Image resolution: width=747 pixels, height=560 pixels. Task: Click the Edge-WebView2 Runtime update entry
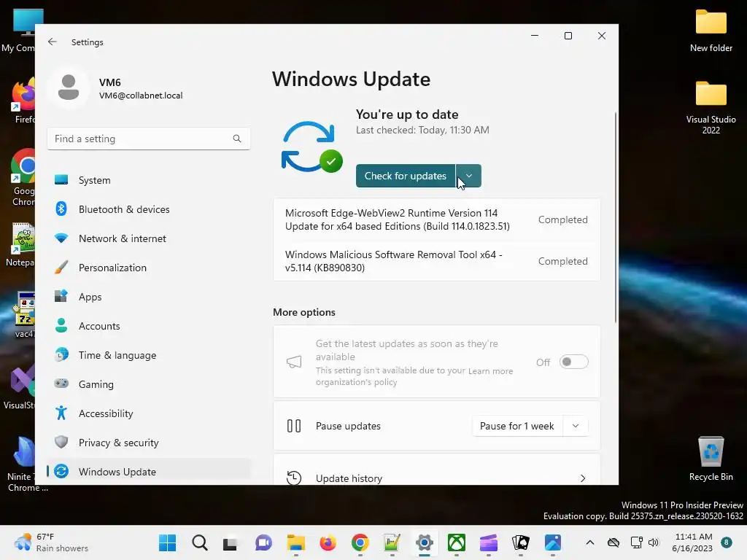click(436, 219)
